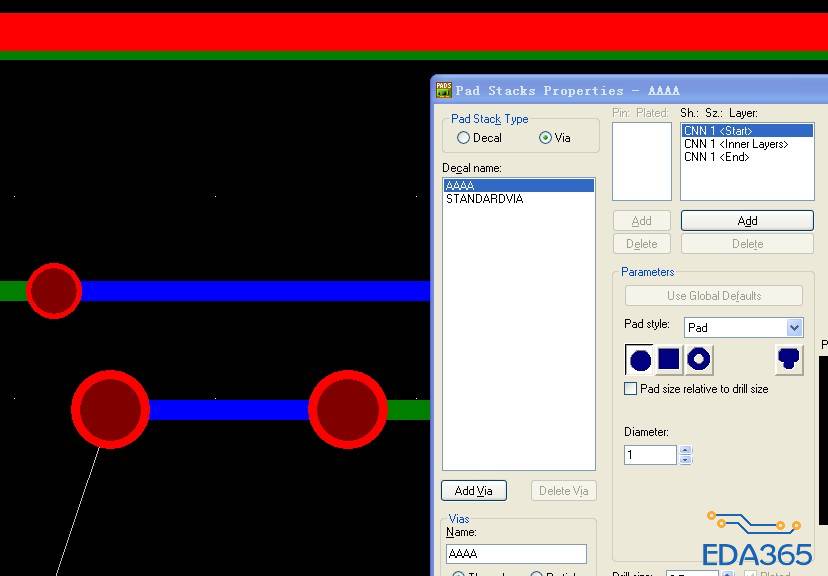Select the odd-shaped pad icon
Screen dimensions: 828x576
789,360
